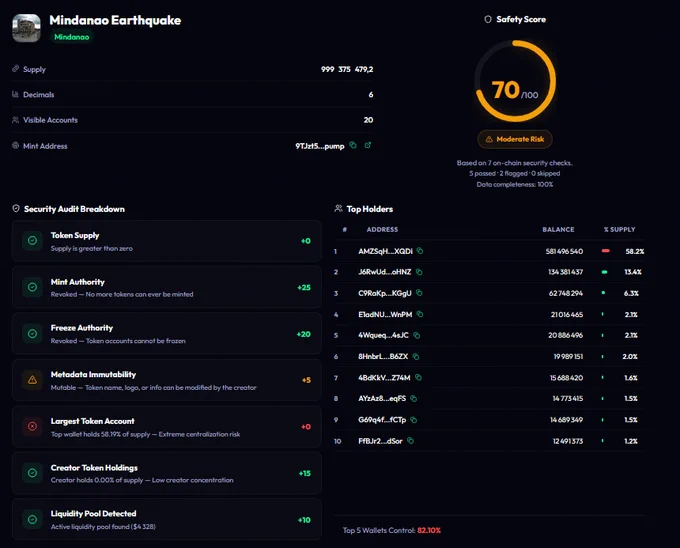
Task: Click the Creator Token Holdings check icon
Action: [32, 473]
